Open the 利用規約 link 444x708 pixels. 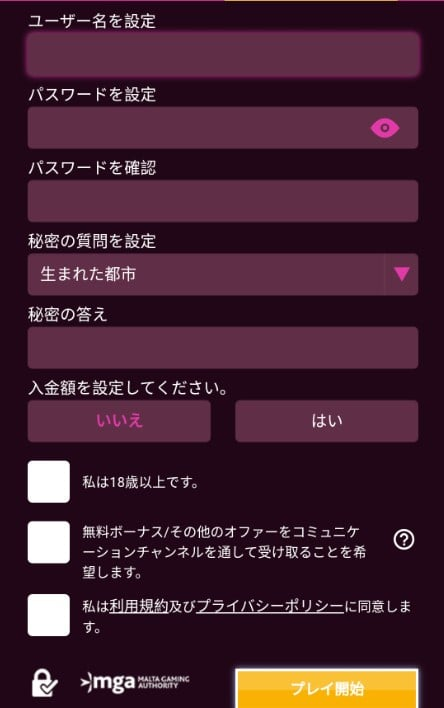tap(139, 606)
